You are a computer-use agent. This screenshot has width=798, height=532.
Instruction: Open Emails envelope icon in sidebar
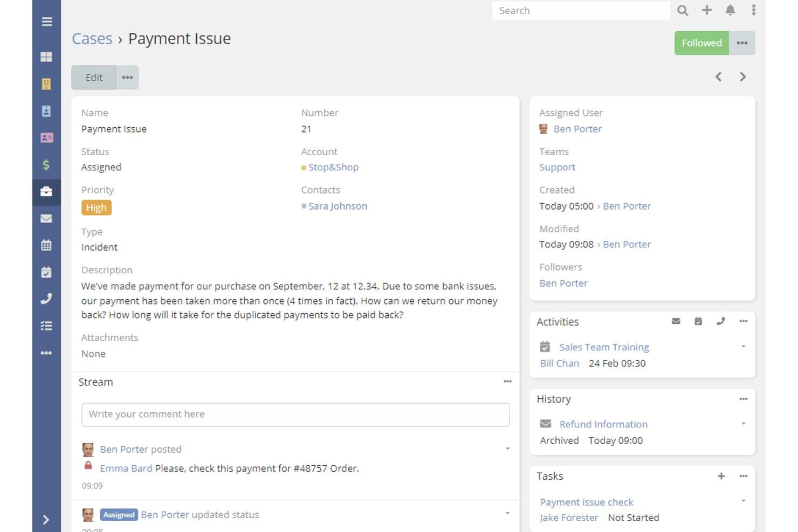[46, 218]
